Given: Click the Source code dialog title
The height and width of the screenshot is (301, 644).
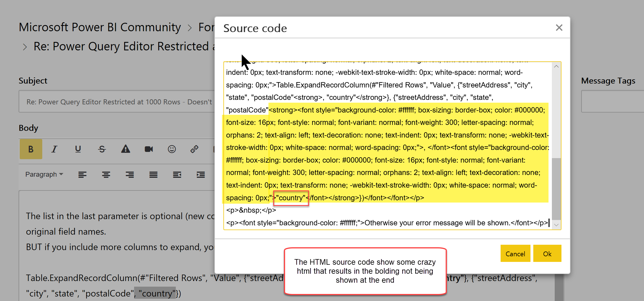Looking at the screenshot, I should (x=255, y=28).
